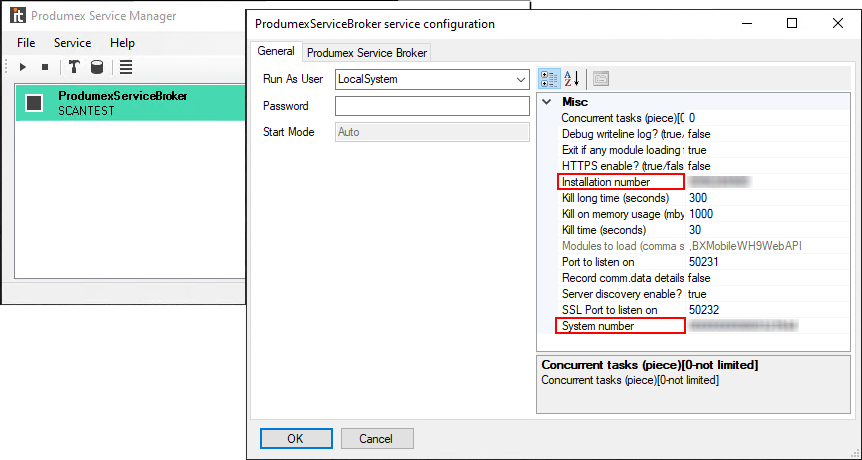Viewport: 862px width, 460px height.
Task: Open the Service menu
Action: [72, 43]
